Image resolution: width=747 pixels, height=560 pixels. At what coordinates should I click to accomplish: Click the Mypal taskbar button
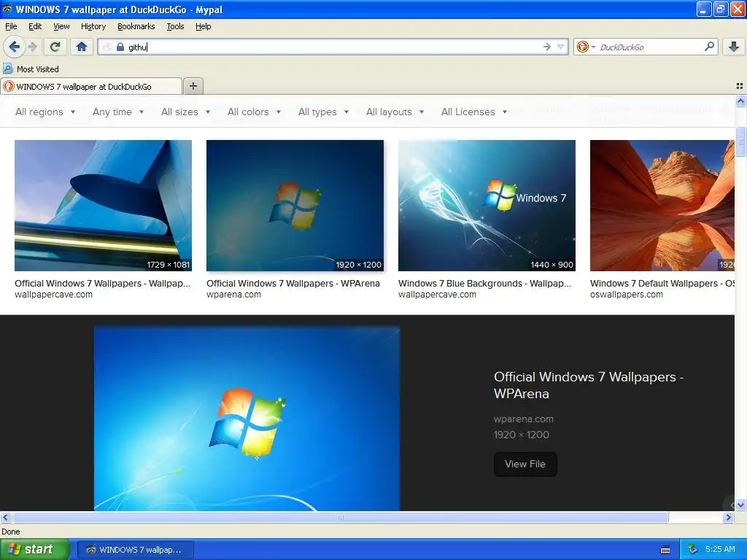coord(135,550)
